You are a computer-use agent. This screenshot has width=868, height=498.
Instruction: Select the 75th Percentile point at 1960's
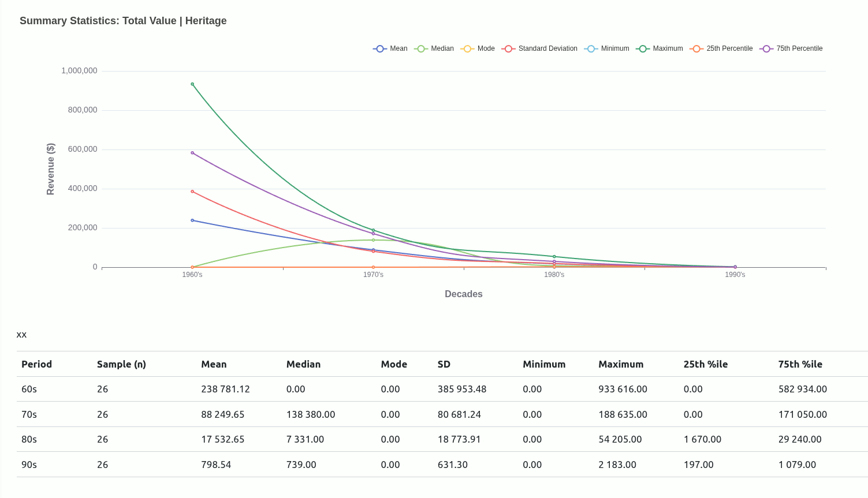[x=192, y=153]
